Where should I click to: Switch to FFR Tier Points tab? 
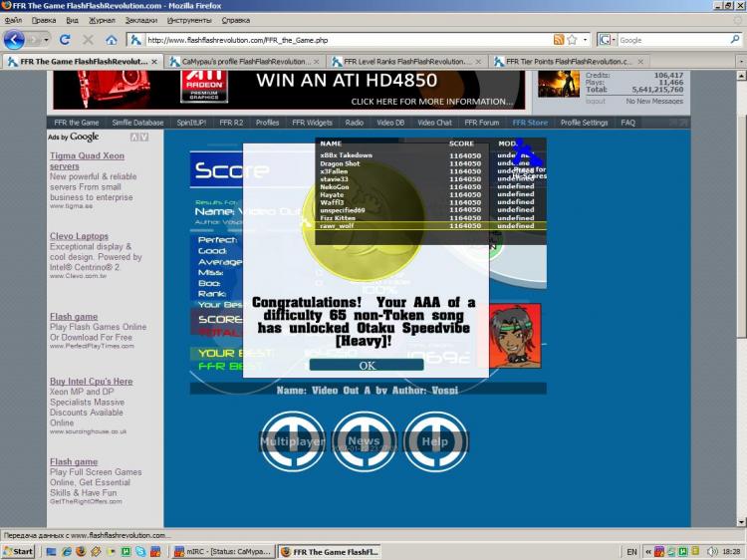coord(568,62)
